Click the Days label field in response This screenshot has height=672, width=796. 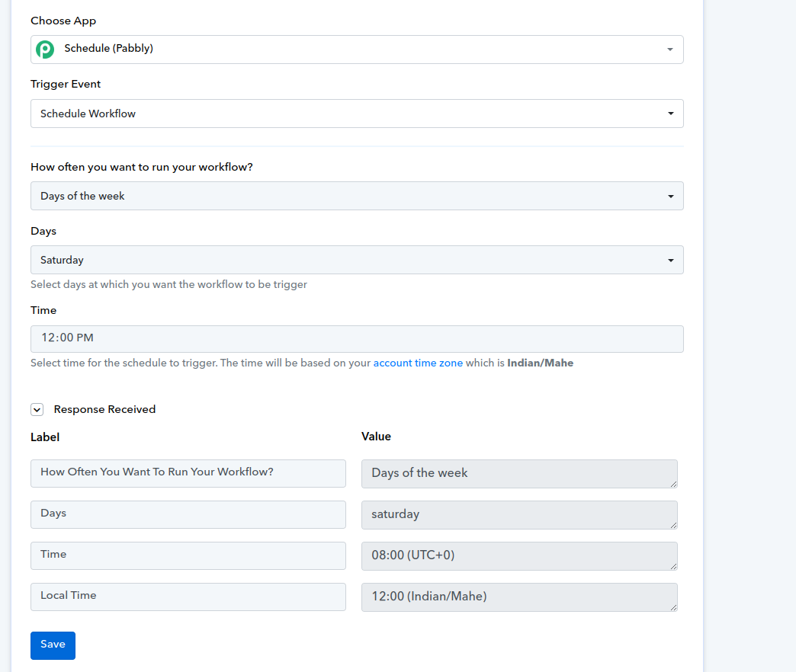point(188,514)
